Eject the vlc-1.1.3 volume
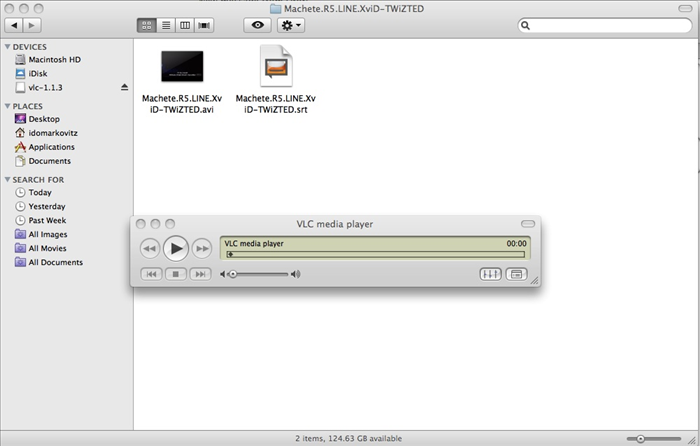 tap(125, 87)
